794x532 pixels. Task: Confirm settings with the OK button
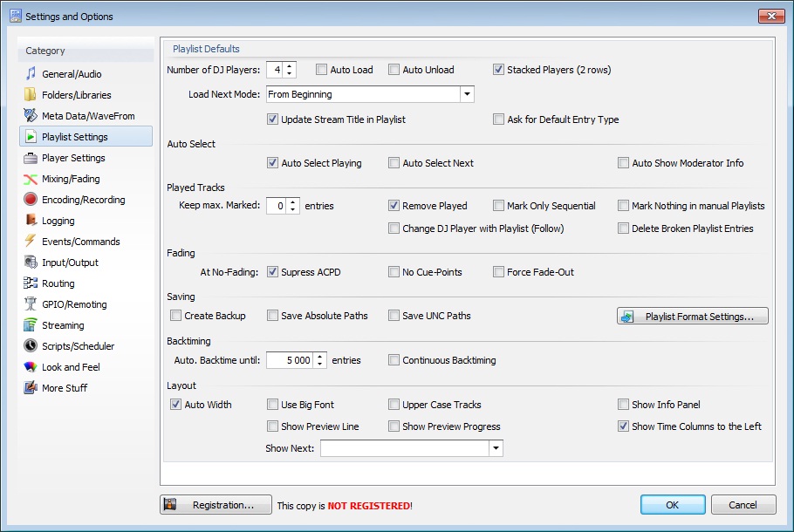pyautogui.click(x=672, y=505)
